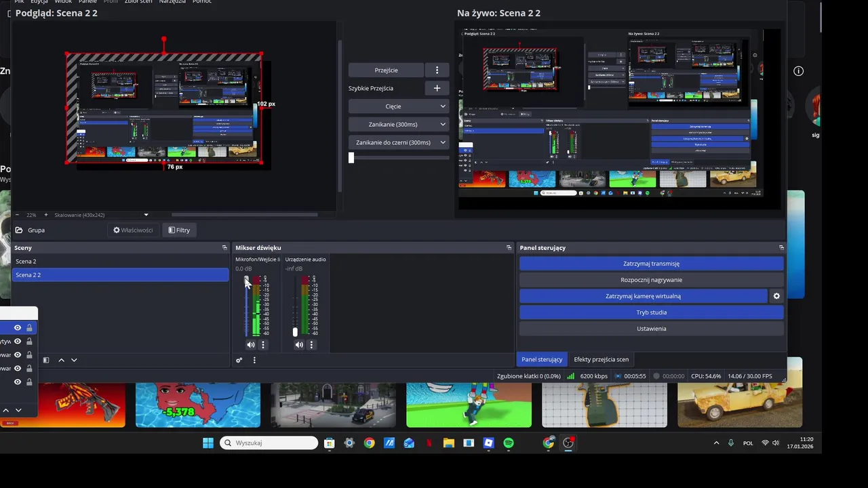Open Urządzenie audio channel three-dot options
This screenshot has height=488, width=868.
click(x=311, y=345)
